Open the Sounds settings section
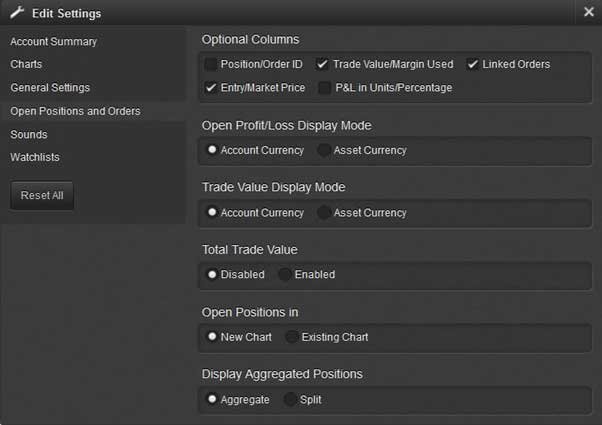The width and height of the screenshot is (602, 425). tap(29, 134)
